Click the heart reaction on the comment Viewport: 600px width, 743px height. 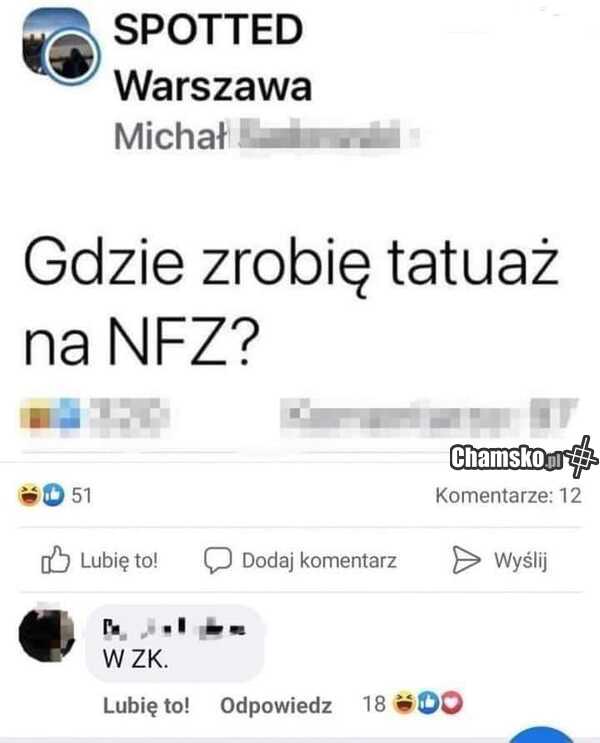pos(452,703)
